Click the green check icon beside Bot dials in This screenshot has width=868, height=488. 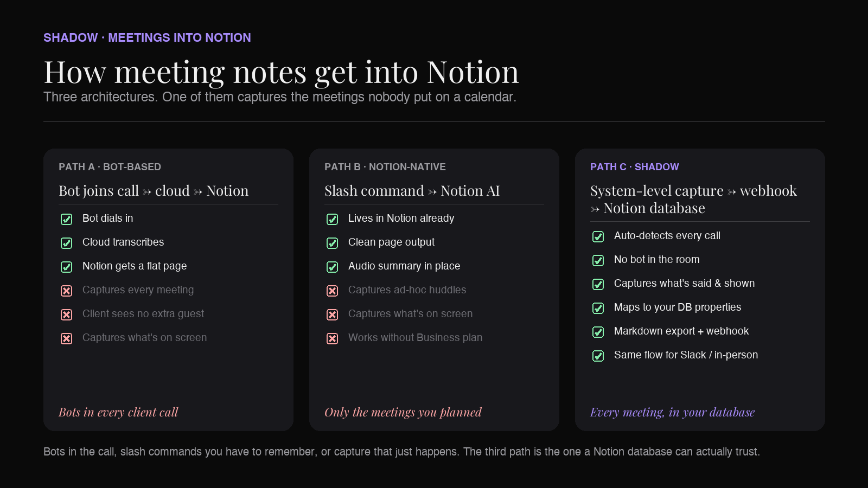point(66,219)
